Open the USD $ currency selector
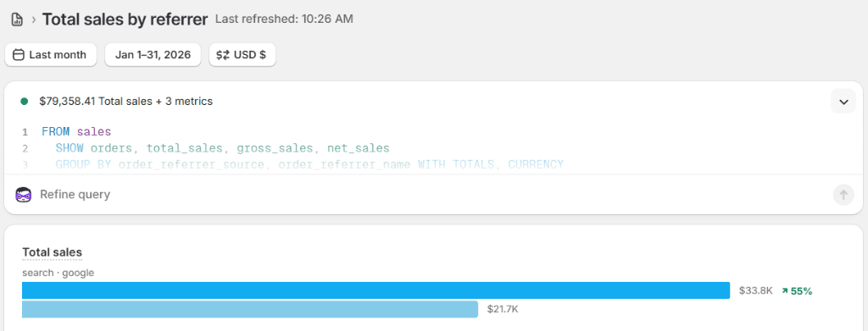Viewport: 868px width, 331px height. 242,55
